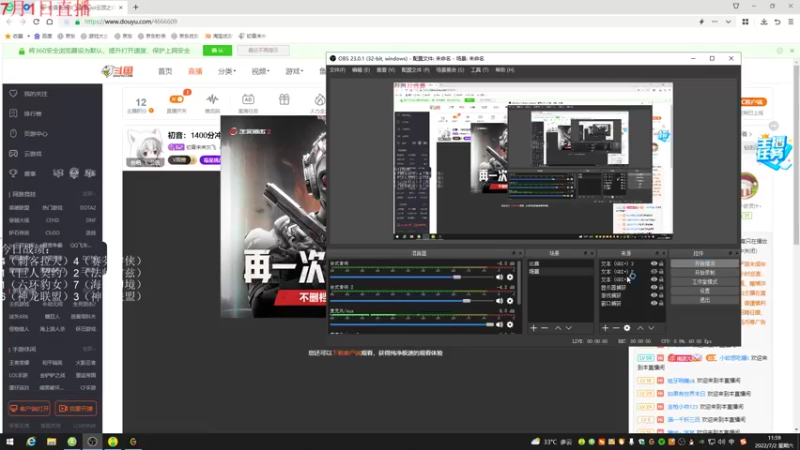800x450 pixels.
Task: Move the selected scene down in the Scenes panel
Action: coord(568,328)
